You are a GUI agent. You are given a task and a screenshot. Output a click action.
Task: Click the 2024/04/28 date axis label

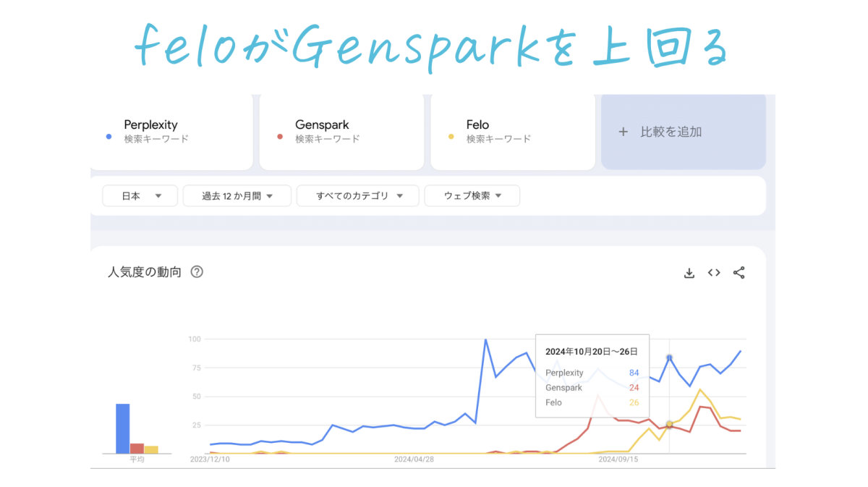pyautogui.click(x=414, y=459)
